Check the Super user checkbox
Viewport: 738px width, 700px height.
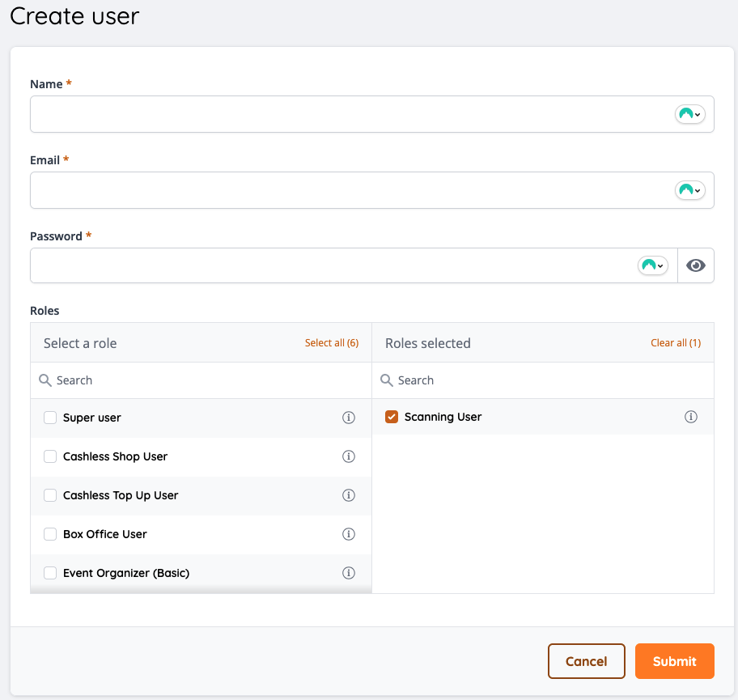click(50, 418)
